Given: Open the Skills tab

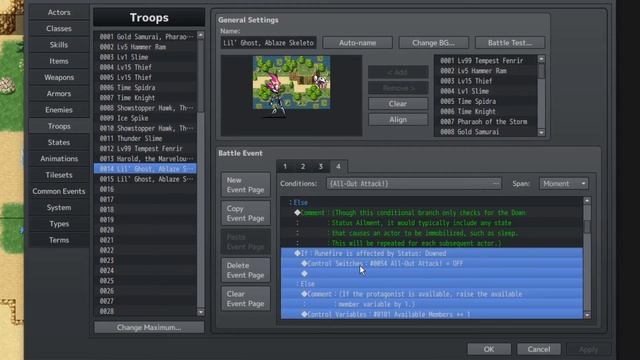Looking at the screenshot, I should (x=59, y=45).
